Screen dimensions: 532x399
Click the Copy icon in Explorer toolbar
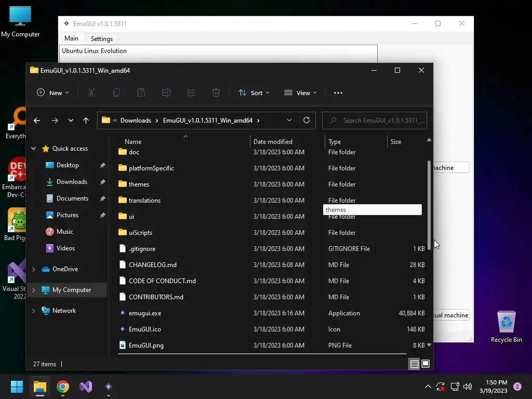click(116, 92)
